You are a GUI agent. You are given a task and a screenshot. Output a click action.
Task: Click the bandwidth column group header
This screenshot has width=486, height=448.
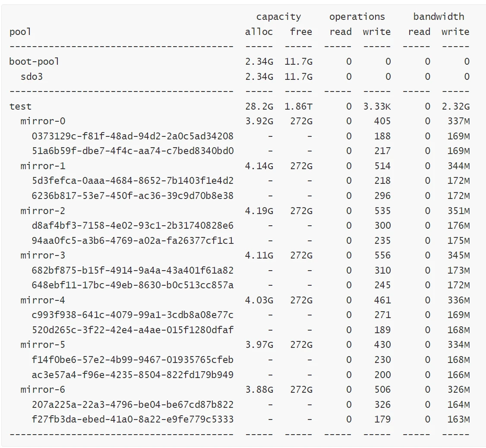coord(439,17)
